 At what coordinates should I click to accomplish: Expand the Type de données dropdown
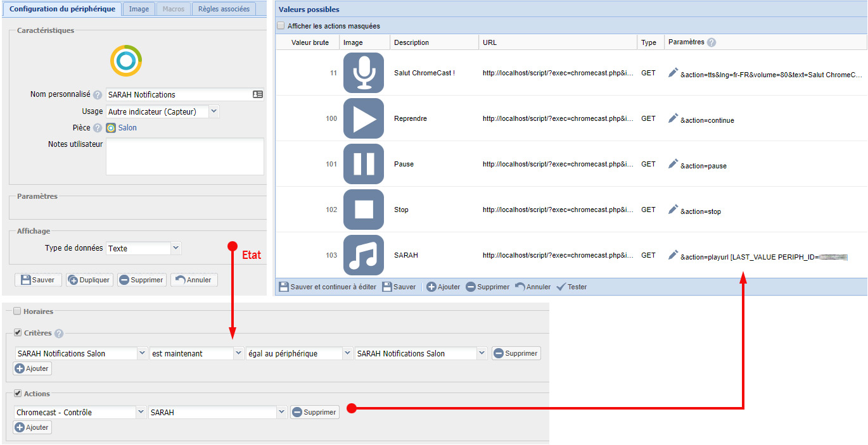176,248
